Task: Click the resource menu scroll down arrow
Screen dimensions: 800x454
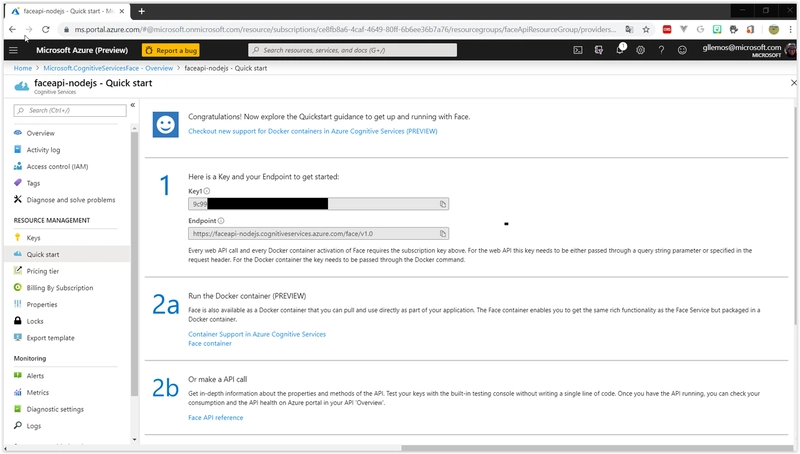Action: (x=134, y=439)
